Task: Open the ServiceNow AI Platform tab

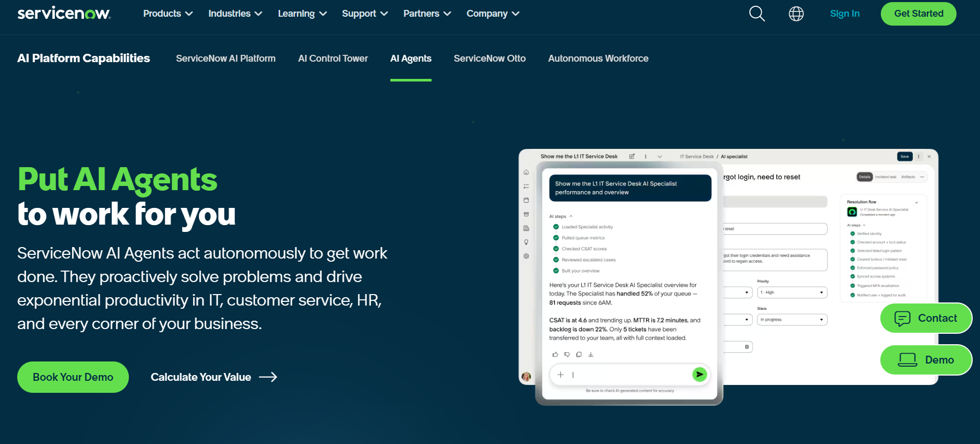Action: [x=226, y=59]
